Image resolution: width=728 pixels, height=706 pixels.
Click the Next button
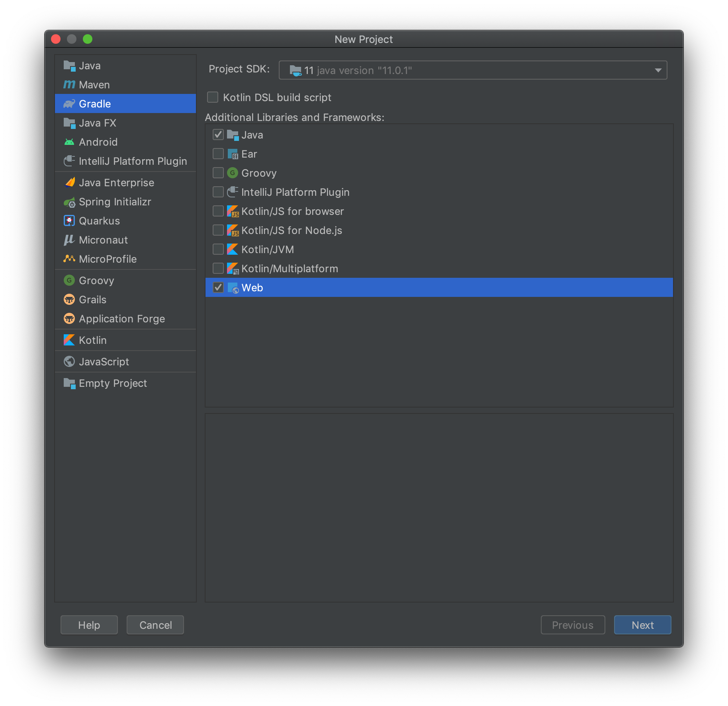click(x=642, y=625)
